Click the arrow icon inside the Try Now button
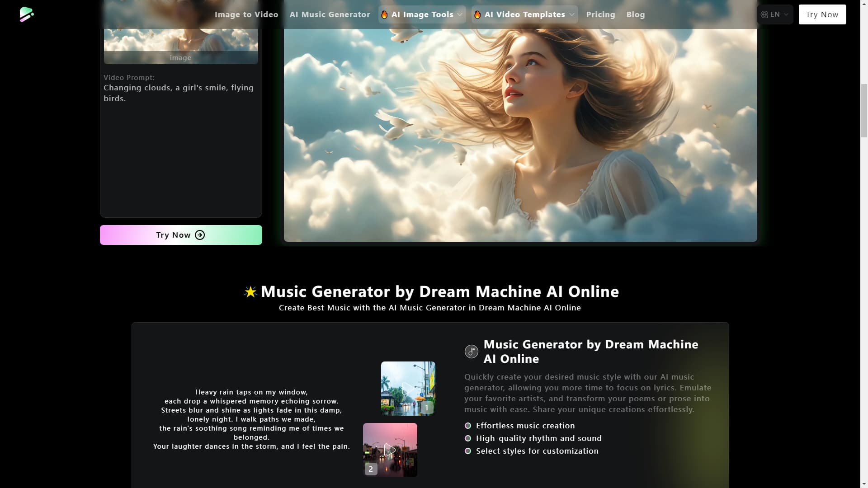This screenshot has width=868, height=488. 199,235
